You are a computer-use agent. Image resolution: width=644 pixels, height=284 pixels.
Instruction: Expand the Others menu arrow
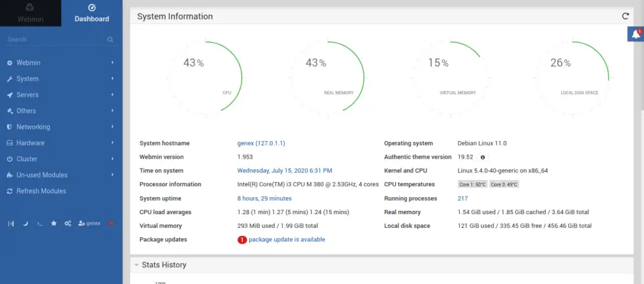pos(112,111)
